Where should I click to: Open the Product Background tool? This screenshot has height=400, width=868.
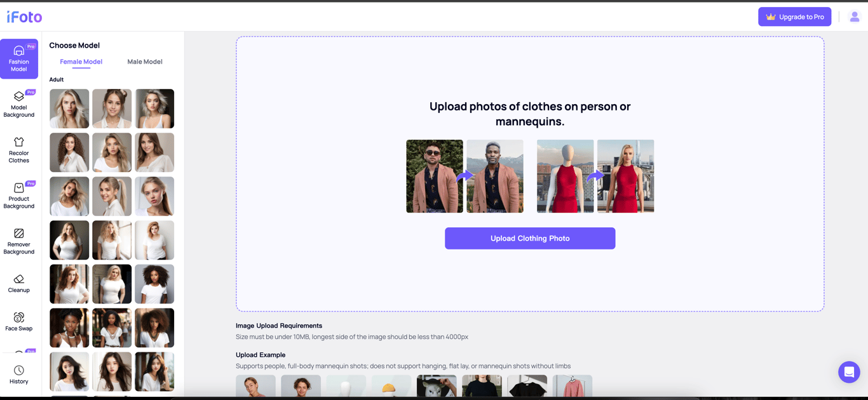pyautogui.click(x=19, y=196)
